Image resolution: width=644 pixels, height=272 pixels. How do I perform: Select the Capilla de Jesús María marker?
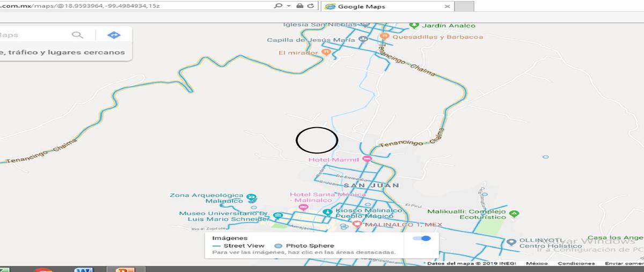tap(363, 39)
